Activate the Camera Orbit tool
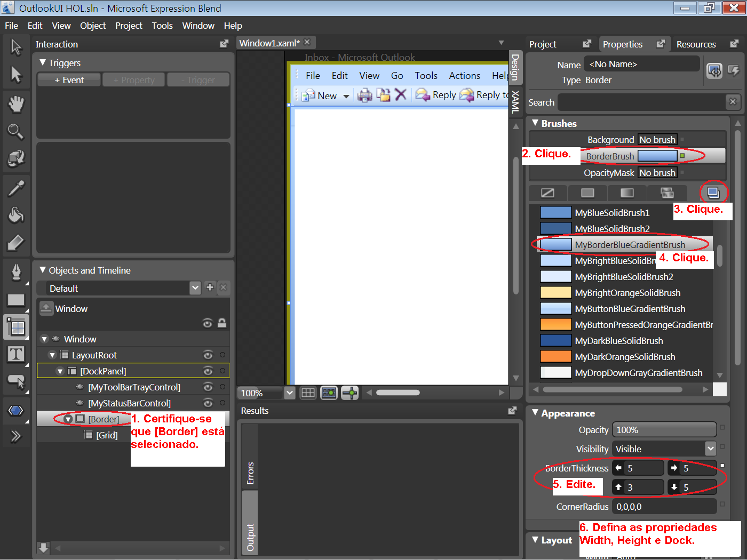The width and height of the screenshot is (747, 560). [16, 158]
